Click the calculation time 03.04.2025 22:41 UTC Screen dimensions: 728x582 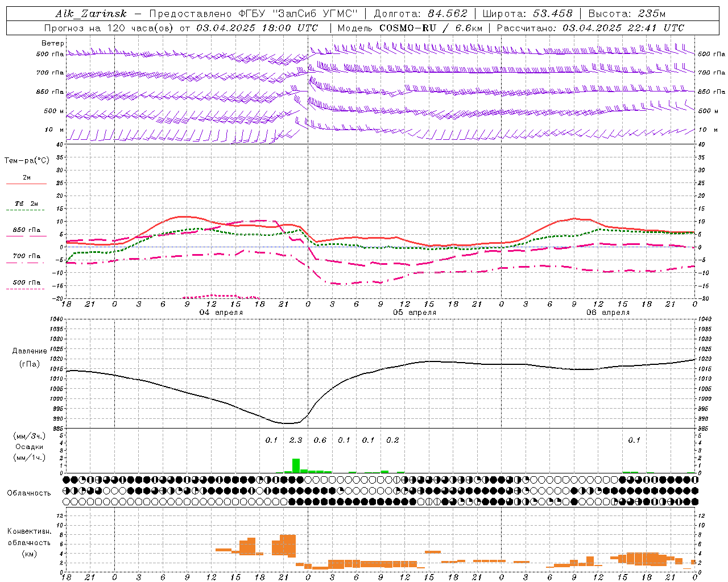click(x=623, y=28)
